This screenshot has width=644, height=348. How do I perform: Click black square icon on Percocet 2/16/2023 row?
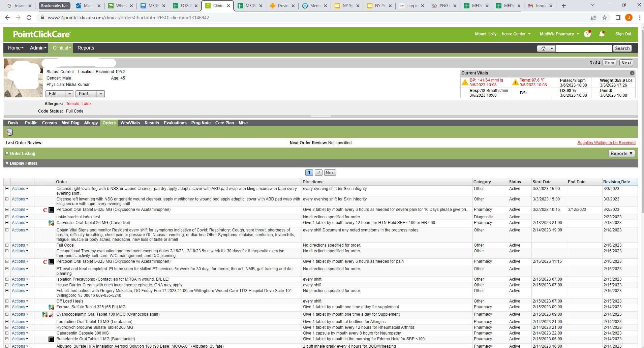pos(51,262)
